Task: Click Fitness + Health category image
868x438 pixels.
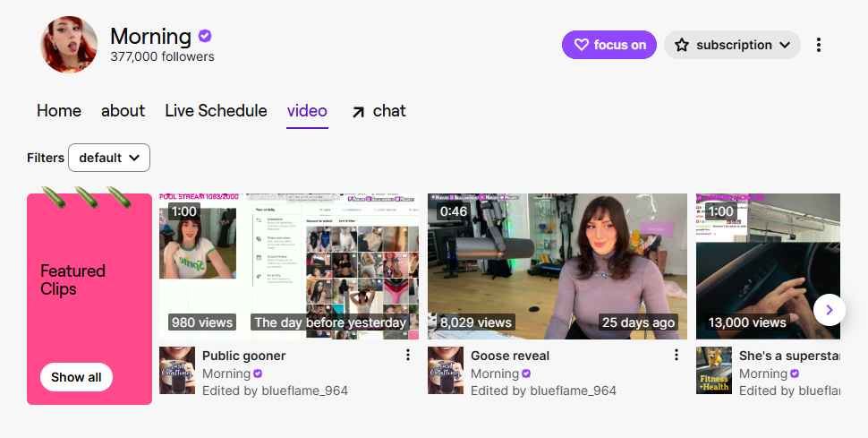Action: (x=713, y=370)
